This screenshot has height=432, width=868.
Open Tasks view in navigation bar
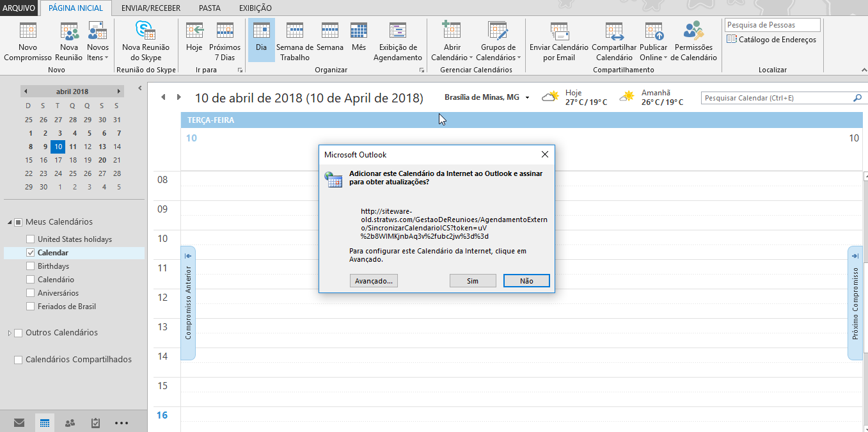[x=96, y=422]
